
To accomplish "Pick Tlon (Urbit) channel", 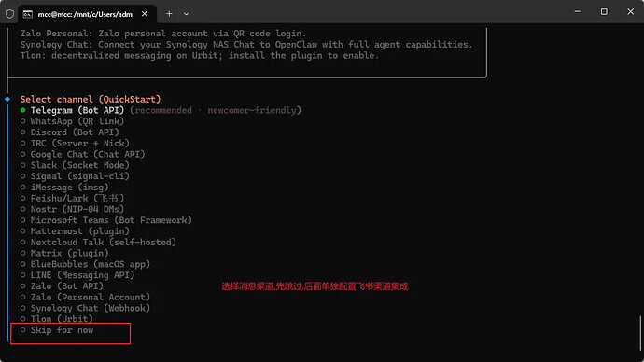I will point(57,319).
